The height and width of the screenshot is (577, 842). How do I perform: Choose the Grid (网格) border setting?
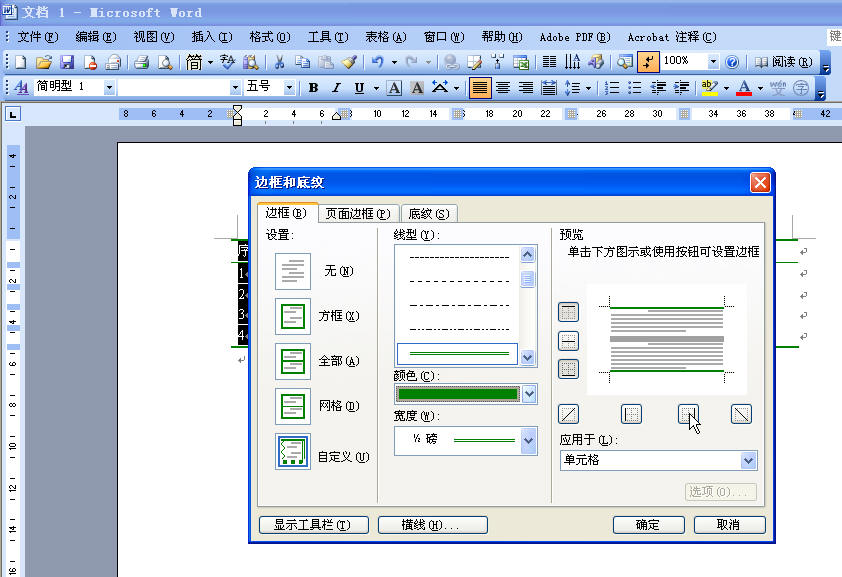pos(293,406)
